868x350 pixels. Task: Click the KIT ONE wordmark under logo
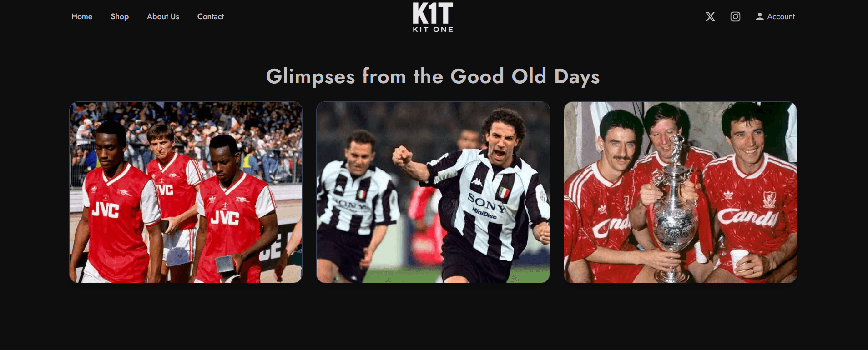click(x=433, y=30)
